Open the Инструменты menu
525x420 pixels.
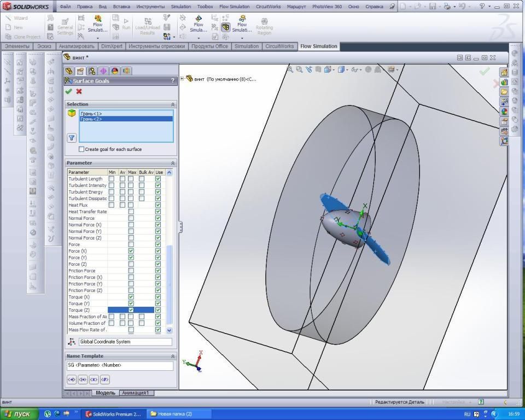point(150,7)
